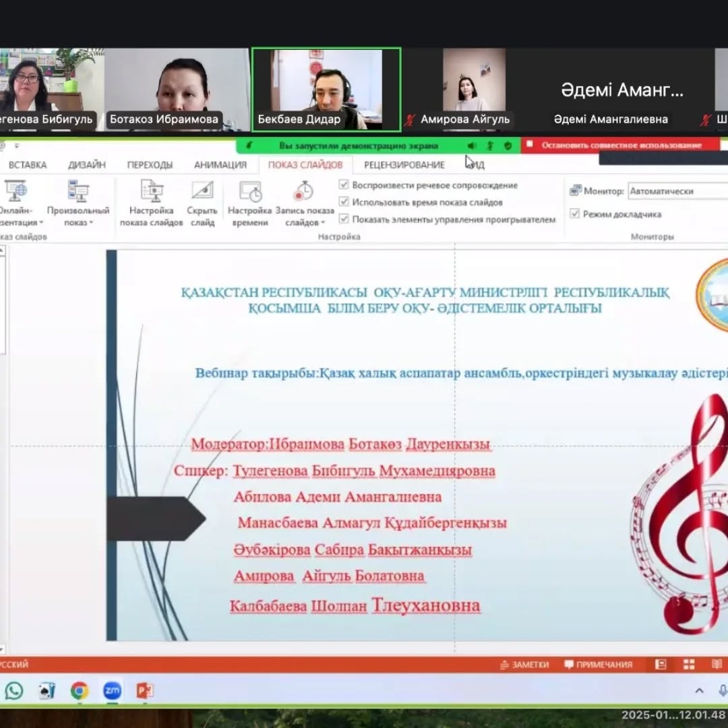Open Заметки pane from status bar
This screenshot has width=728, height=728.
pos(524,665)
